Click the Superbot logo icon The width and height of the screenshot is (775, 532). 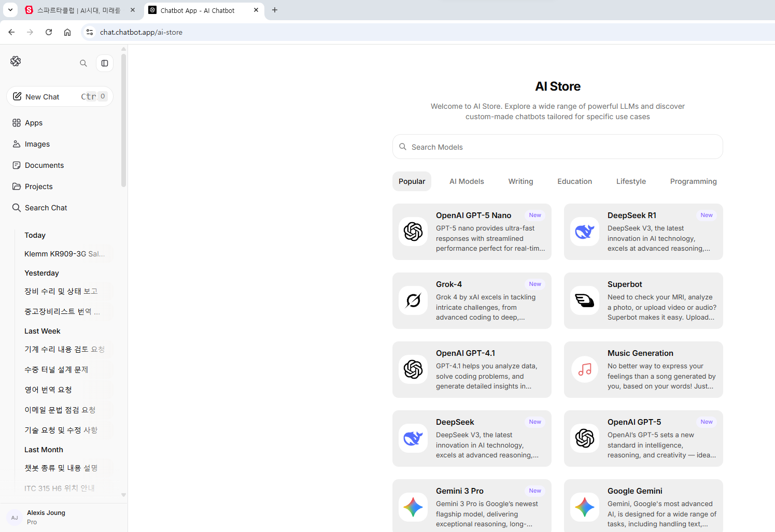point(585,300)
